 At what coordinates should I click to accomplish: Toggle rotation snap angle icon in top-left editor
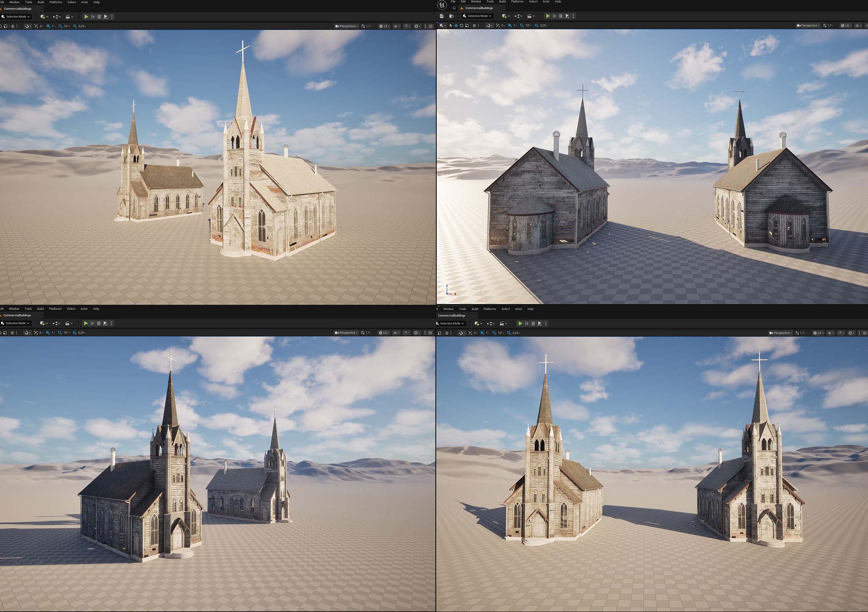pos(60,26)
